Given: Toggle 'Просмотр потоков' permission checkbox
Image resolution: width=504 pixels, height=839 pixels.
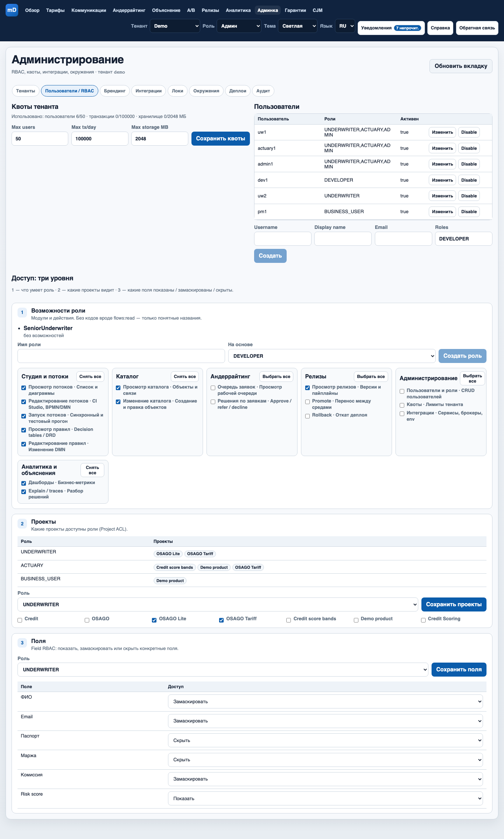Looking at the screenshot, I should 24,387.
